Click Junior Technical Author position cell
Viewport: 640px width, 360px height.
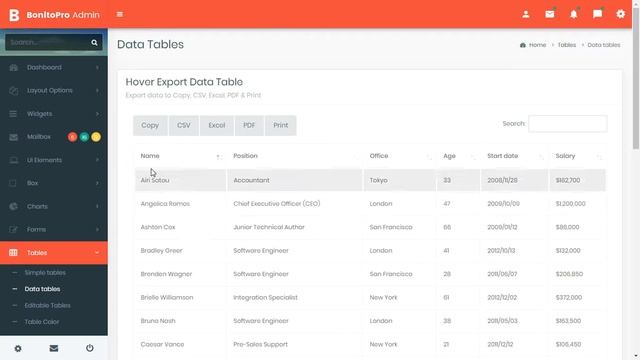(294, 227)
